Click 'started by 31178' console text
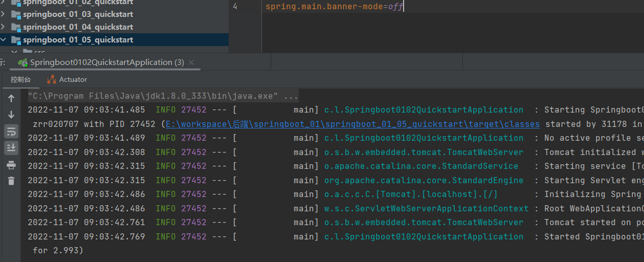The width and height of the screenshot is (644, 262). click(586, 124)
